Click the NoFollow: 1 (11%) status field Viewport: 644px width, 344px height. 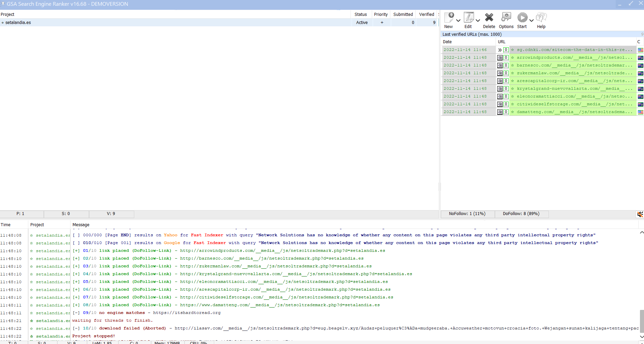pos(468,214)
